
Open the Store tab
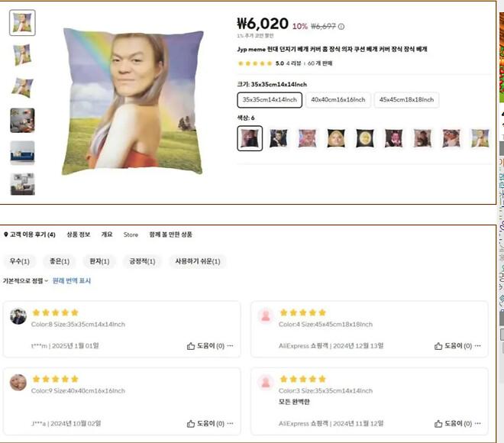[131, 234]
